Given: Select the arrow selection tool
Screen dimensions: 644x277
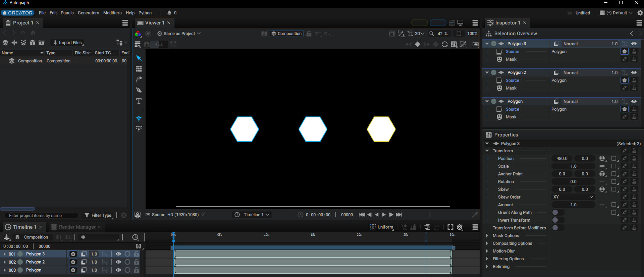Looking at the screenshot, I should coord(139,58).
